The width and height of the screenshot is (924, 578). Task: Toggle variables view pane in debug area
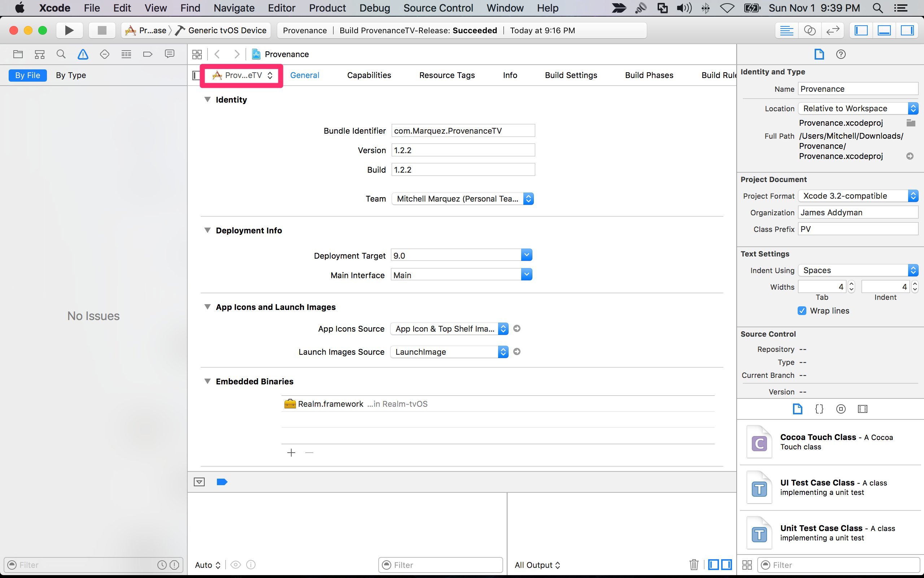pyautogui.click(x=713, y=565)
